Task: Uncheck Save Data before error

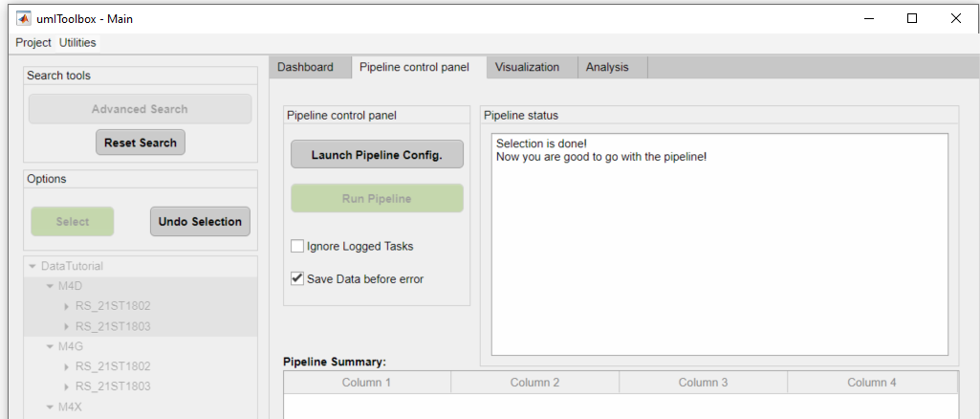Action: pos(298,279)
